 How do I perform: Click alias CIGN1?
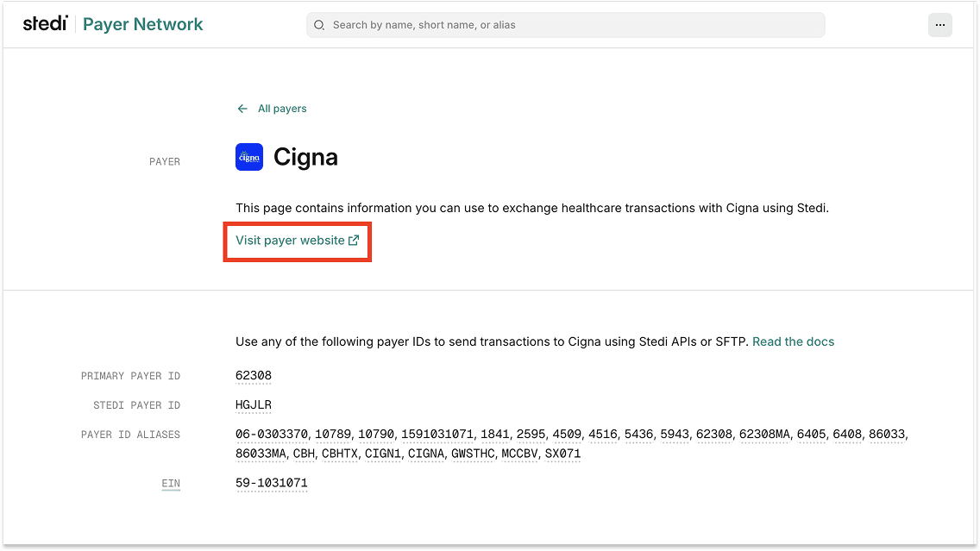coord(382,454)
